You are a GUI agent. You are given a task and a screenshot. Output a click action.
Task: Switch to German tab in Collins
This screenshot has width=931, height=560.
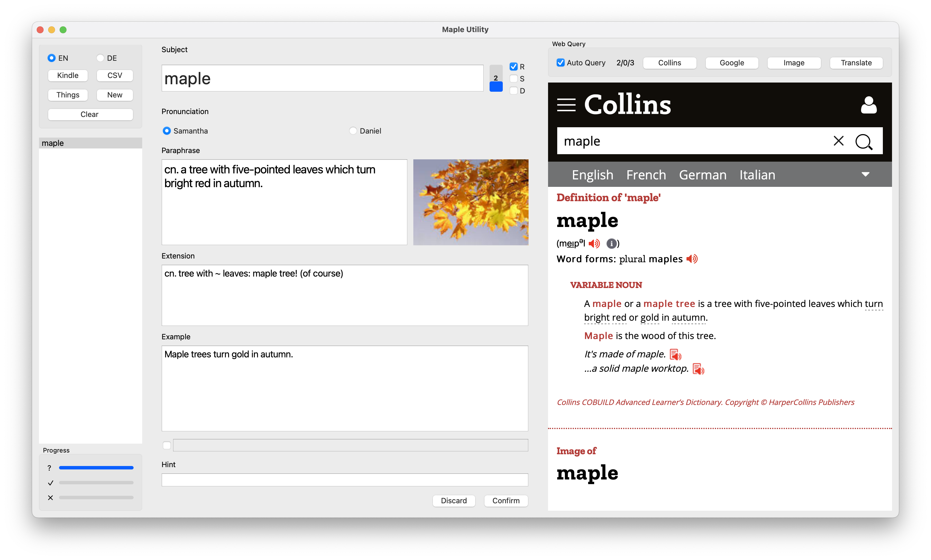(702, 174)
